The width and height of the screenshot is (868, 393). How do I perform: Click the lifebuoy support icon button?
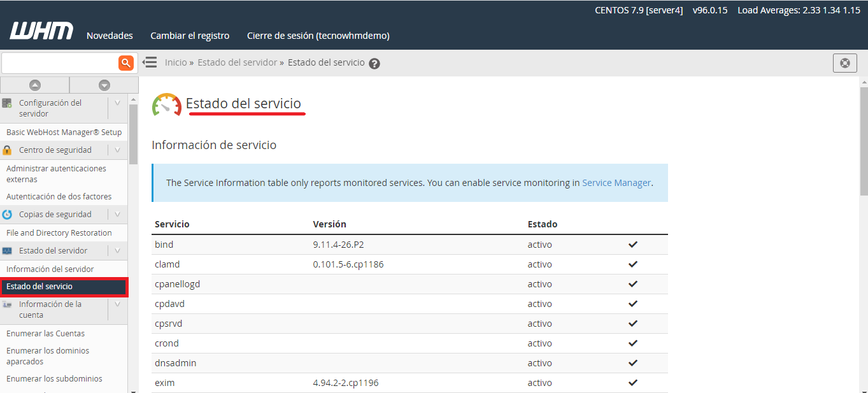pyautogui.click(x=844, y=63)
